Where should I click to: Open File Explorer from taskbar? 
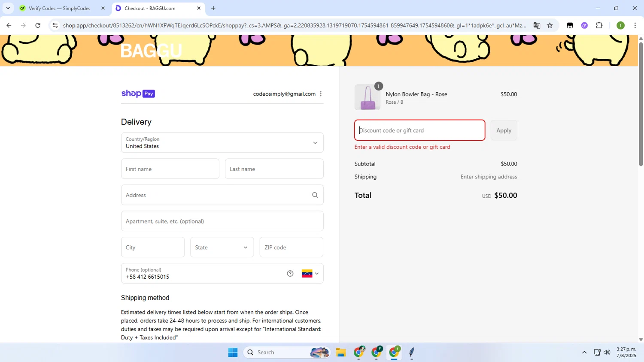tap(341, 353)
